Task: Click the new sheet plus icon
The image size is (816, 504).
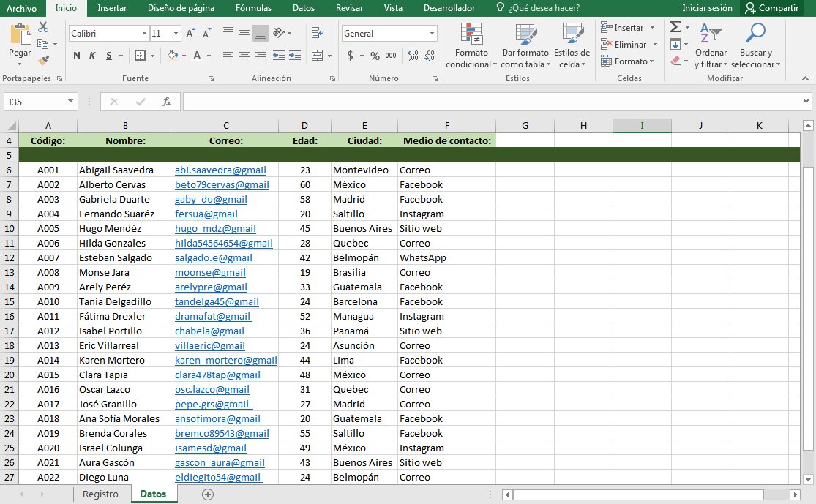Action: click(208, 494)
